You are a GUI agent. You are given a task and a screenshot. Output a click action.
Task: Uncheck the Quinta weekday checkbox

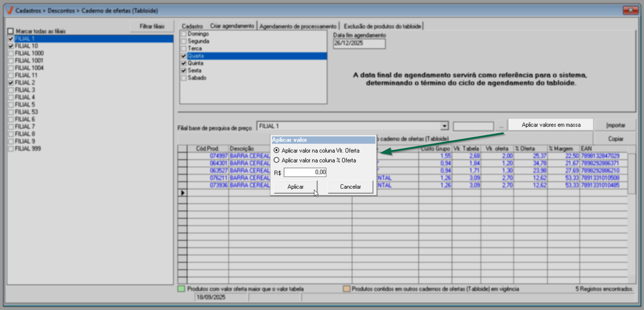[184, 63]
